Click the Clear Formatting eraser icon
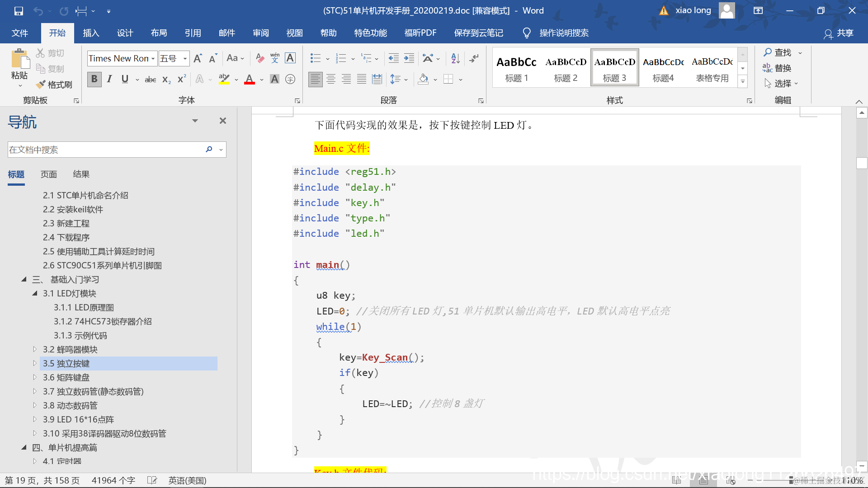Viewport: 868px width, 488px height. [x=260, y=58]
